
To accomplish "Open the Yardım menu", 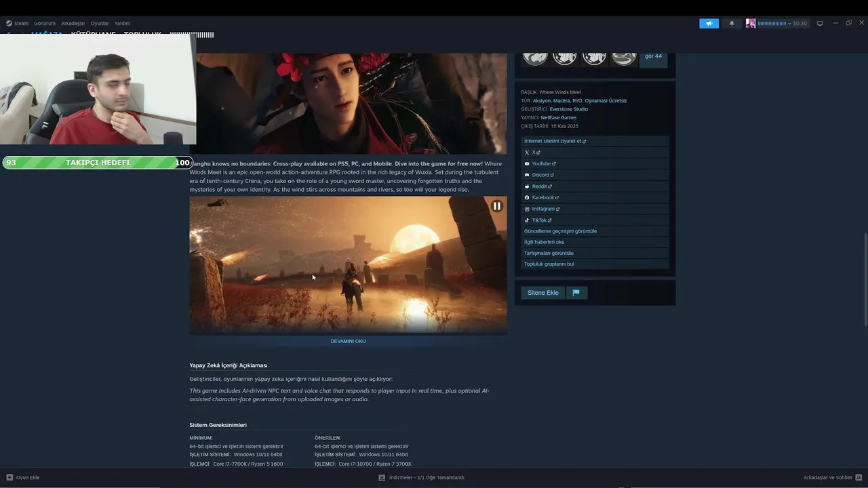I will tap(122, 23).
